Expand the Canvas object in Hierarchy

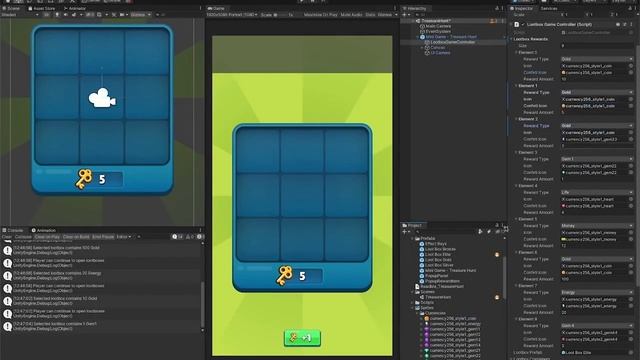click(422, 47)
